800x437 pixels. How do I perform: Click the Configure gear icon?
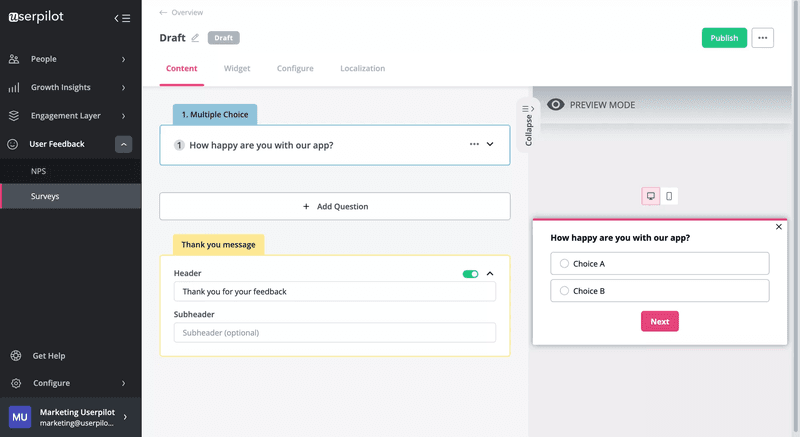pyautogui.click(x=16, y=383)
